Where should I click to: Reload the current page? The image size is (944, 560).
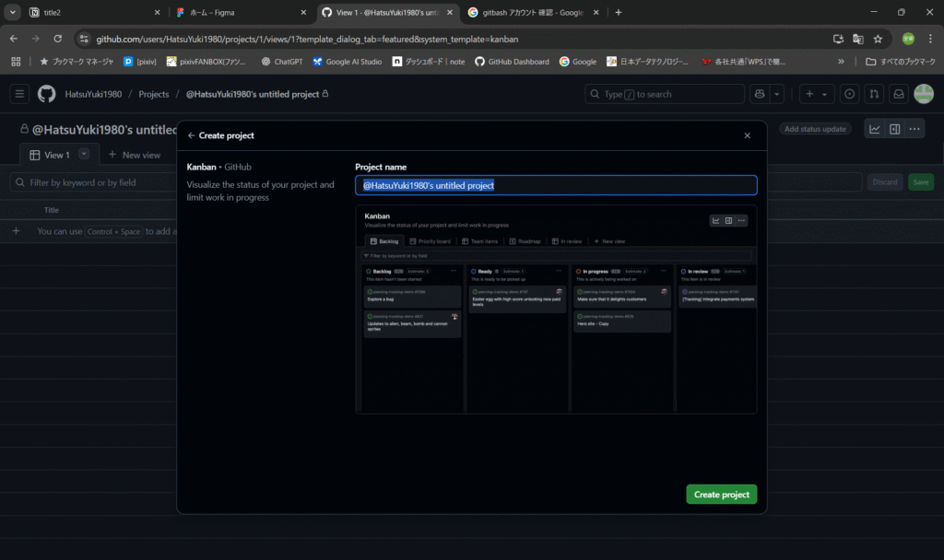(x=58, y=39)
